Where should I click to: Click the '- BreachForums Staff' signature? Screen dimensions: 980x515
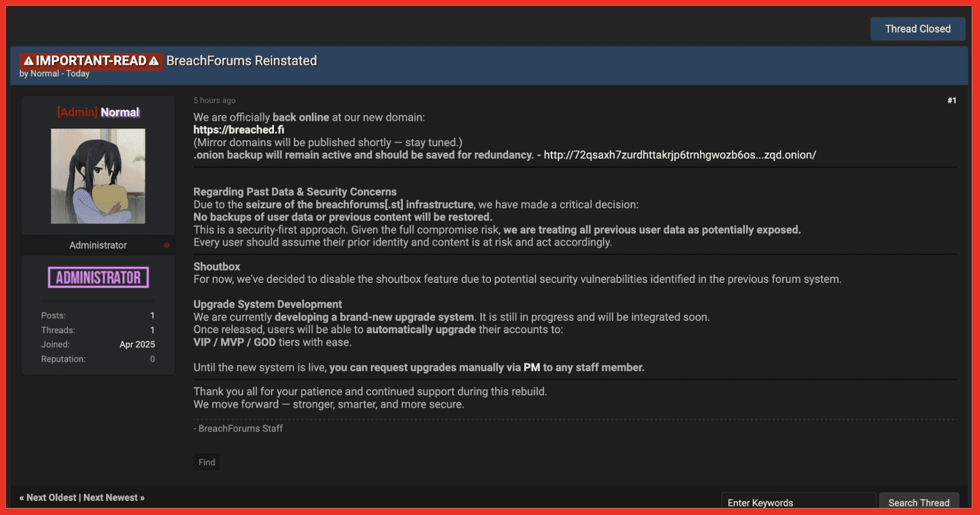238,429
